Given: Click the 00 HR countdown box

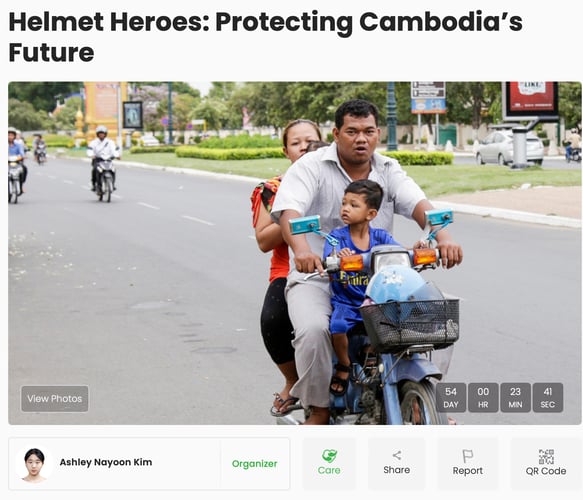Looking at the screenshot, I should click(x=483, y=397).
